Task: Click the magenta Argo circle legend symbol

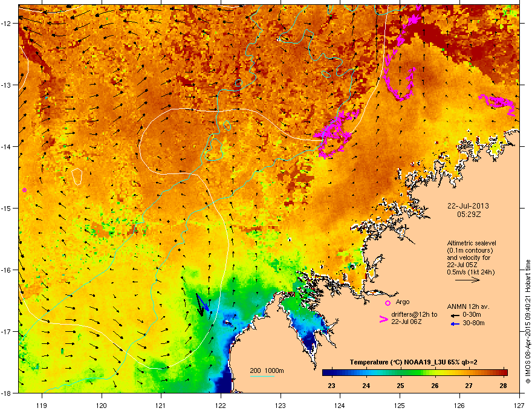Action: [x=388, y=303]
